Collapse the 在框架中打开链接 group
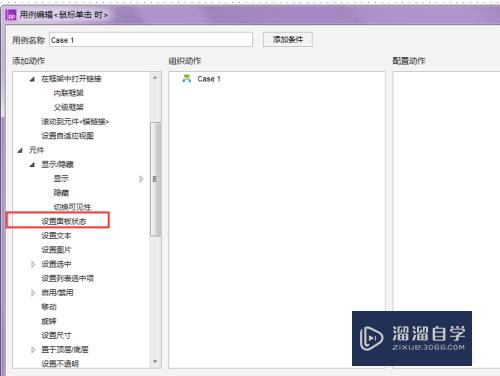The height and width of the screenshot is (376, 500). pyautogui.click(x=32, y=79)
